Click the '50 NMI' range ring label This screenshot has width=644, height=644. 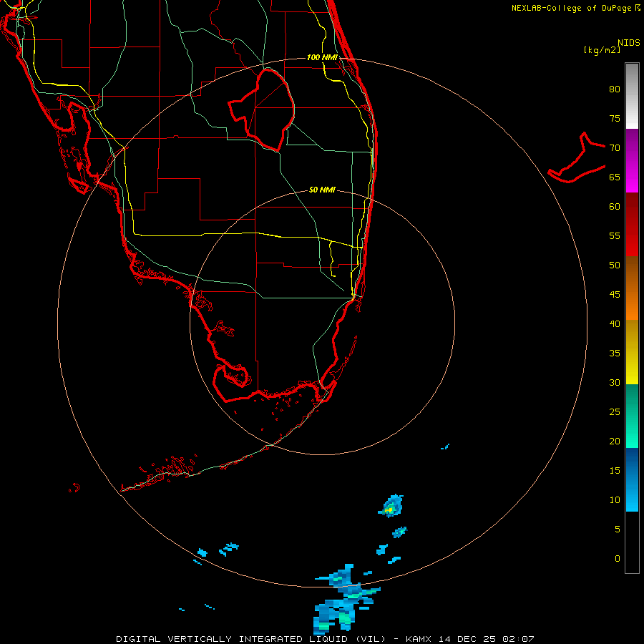[322, 190]
